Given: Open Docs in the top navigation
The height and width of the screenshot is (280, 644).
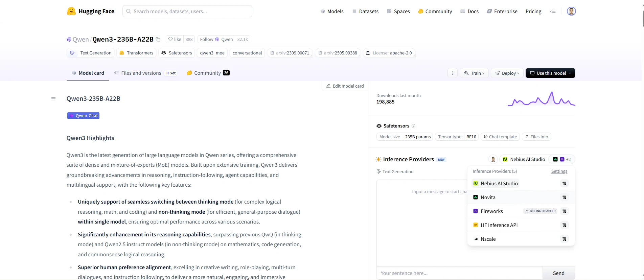Looking at the screenshot, I should pos(469,11).
